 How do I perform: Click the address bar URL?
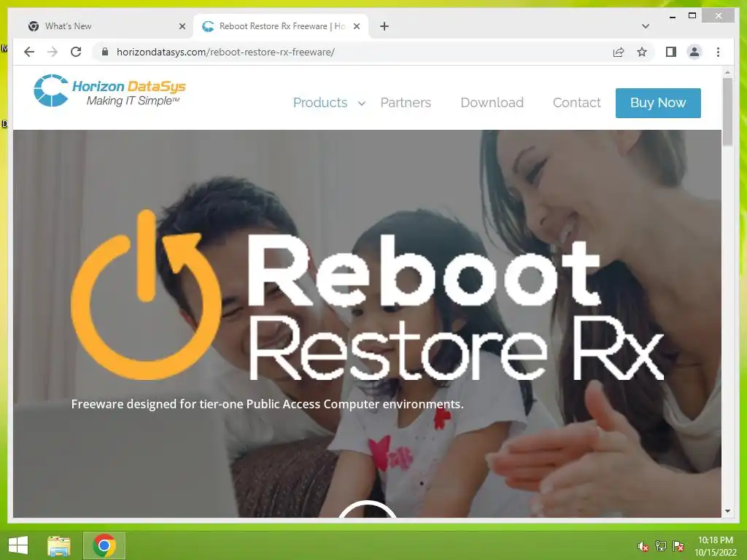(x=225, y=52)
